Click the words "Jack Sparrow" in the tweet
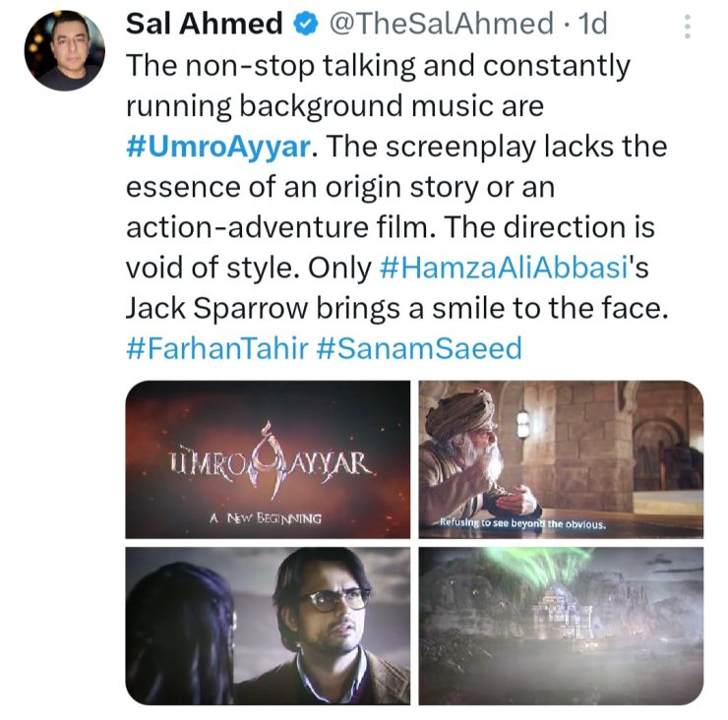This screenshot has height=720, width=728. [209, 308]
